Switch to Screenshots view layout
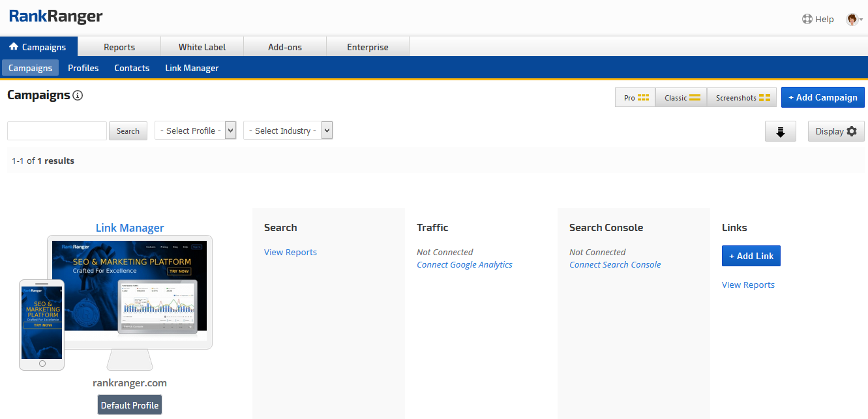Screen dimensions: 868x419 742,98
